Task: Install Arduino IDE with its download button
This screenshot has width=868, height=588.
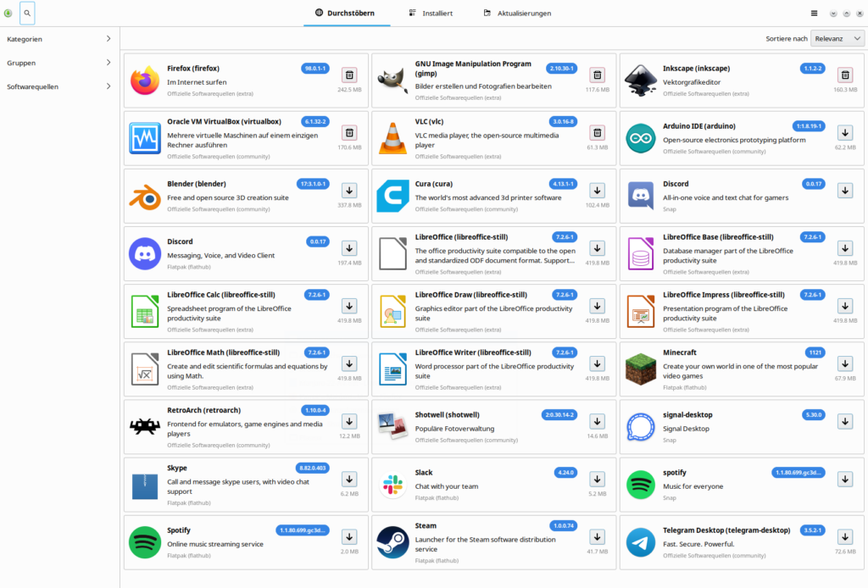Action: [845, 133]
